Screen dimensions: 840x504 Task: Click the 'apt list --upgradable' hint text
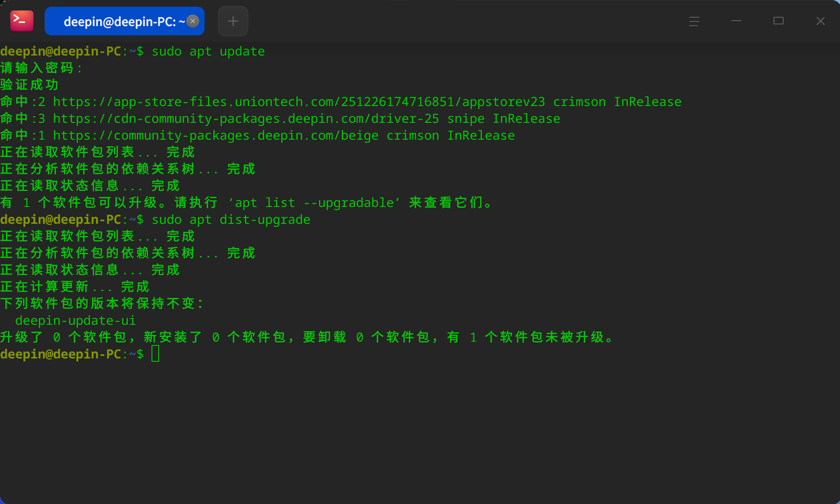coord(314,203)
